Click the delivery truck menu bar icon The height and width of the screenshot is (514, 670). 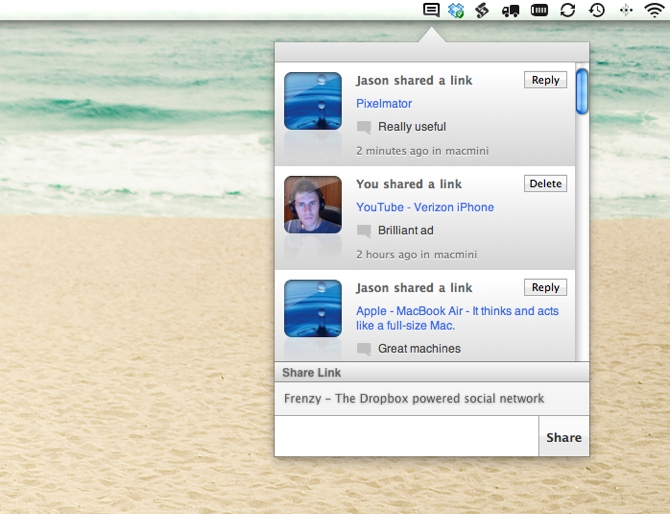coord(511,10)
